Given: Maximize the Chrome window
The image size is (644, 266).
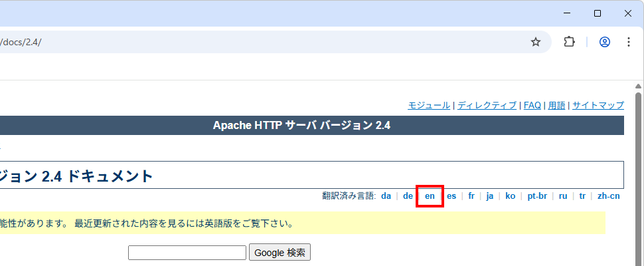Looking at the screenshot, I should (x=598, y=13).
